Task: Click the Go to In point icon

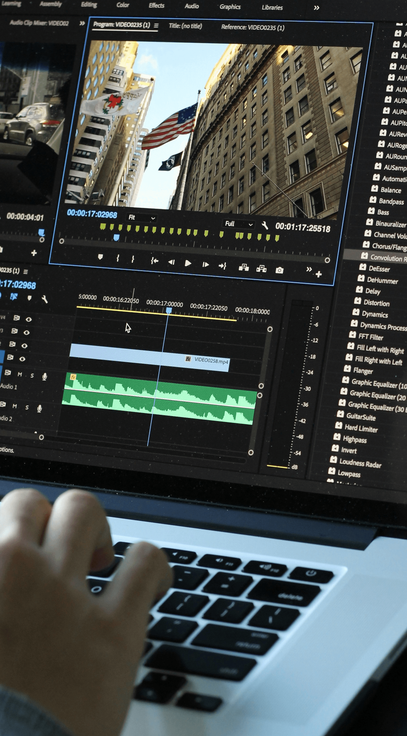Action: [x=154, y=261]
